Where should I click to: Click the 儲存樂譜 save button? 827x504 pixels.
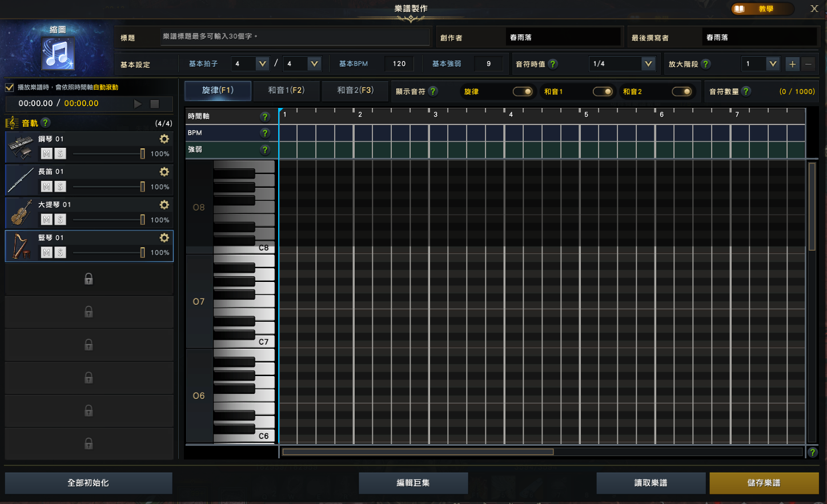click(764, 483)
